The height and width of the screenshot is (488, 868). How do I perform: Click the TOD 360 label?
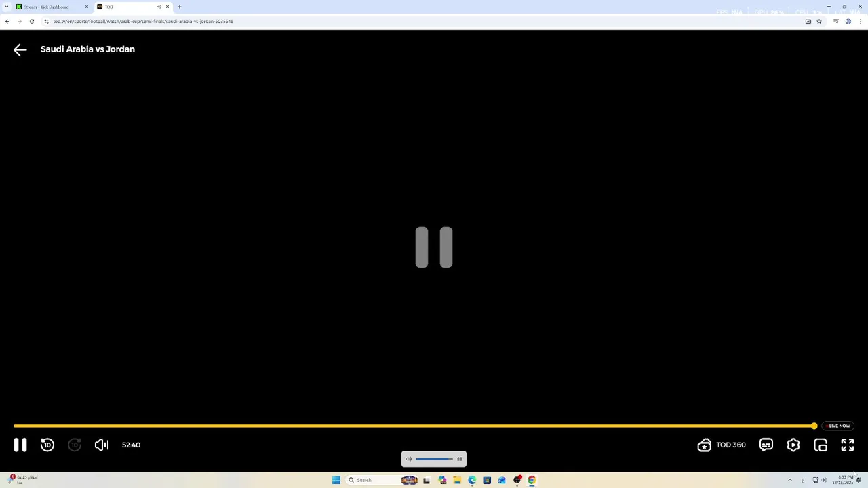[731, 445]
